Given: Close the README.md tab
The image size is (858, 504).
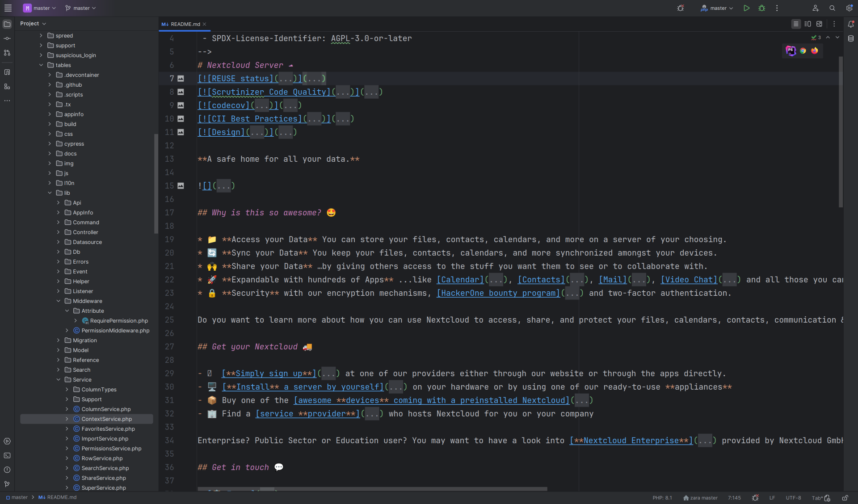Looking at the screenshot, I should point(205,24).
